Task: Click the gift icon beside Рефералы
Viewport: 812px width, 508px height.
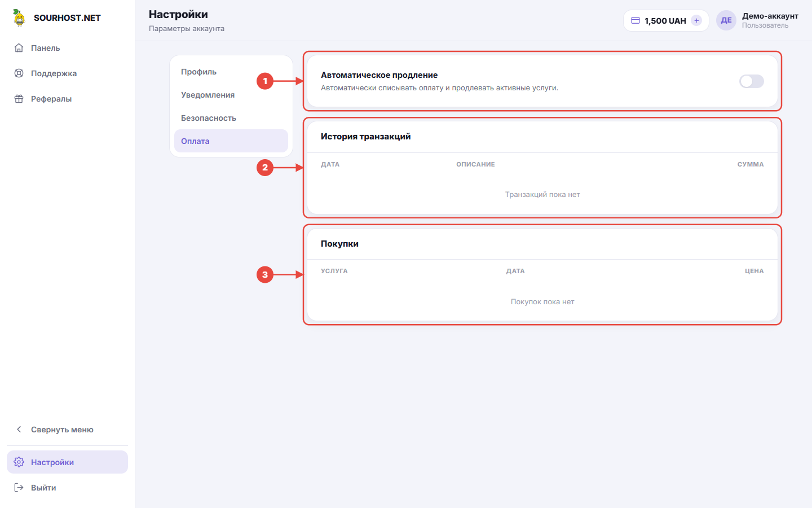Action: (x=19, y=99)
